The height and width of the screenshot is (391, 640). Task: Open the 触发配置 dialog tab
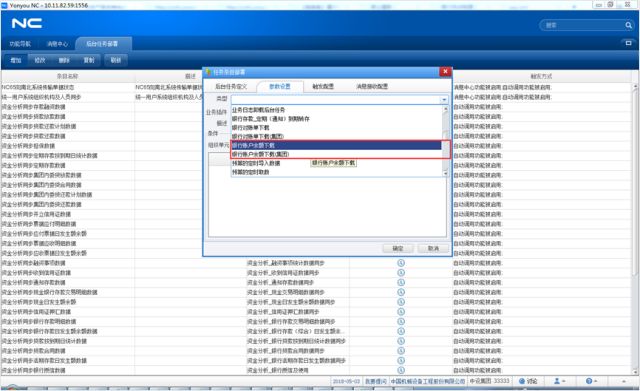pos(323,87)
